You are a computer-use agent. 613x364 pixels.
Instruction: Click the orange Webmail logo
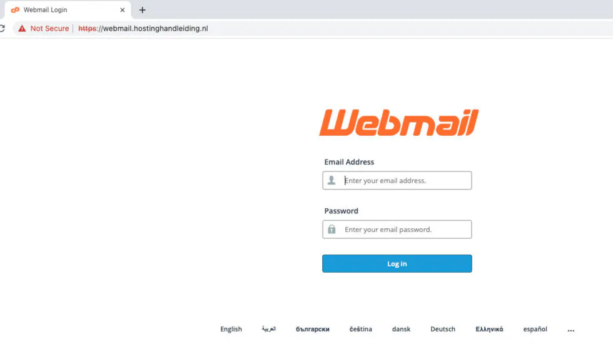tap(399, 123)
